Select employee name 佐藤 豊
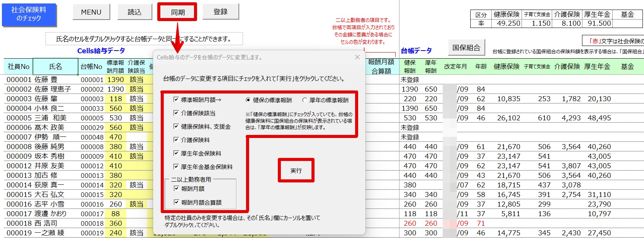 pos(46,80)
